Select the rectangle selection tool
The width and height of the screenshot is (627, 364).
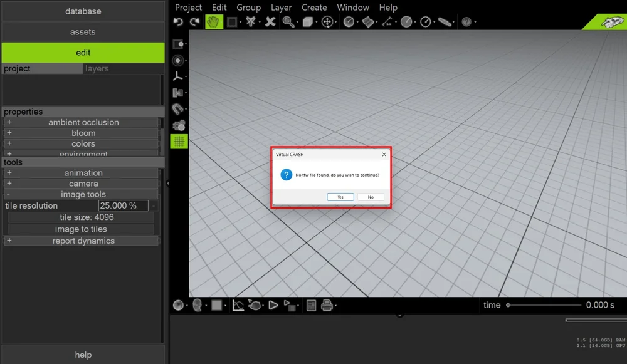pyautogui.click(x=231, y=21)
